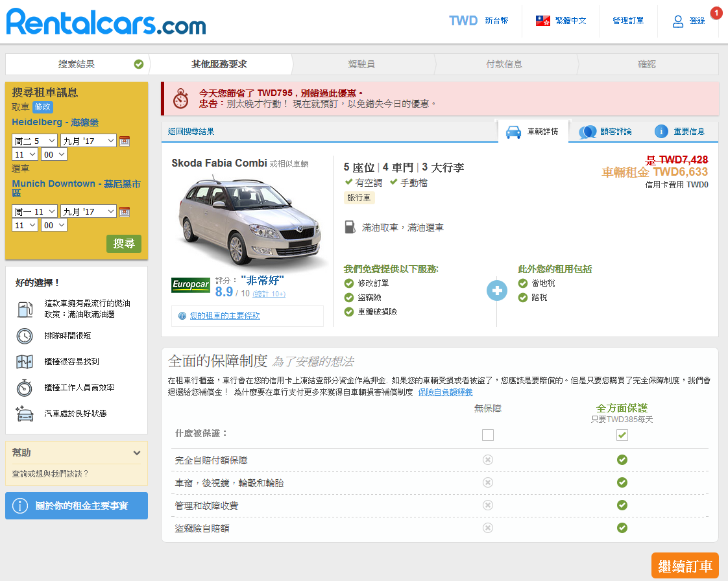Click the 修改訂單 green check icon
Viewport: 728px width, 581px height.
349,283
